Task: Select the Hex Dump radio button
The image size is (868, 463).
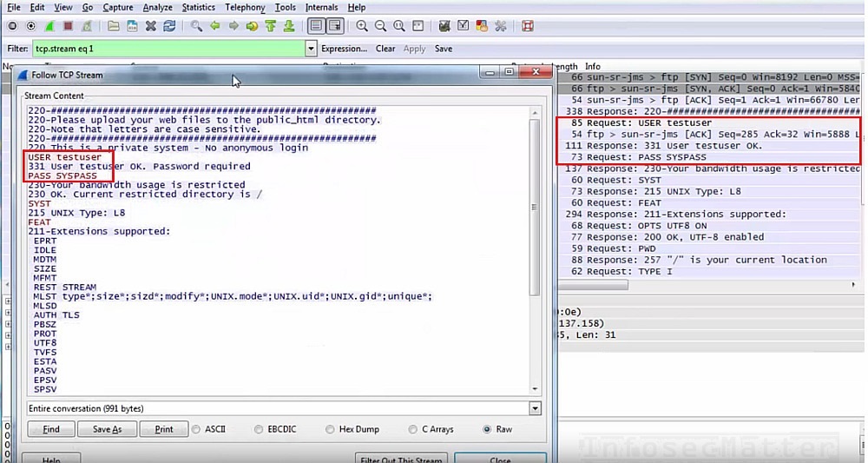Action: tap(330, 429)
